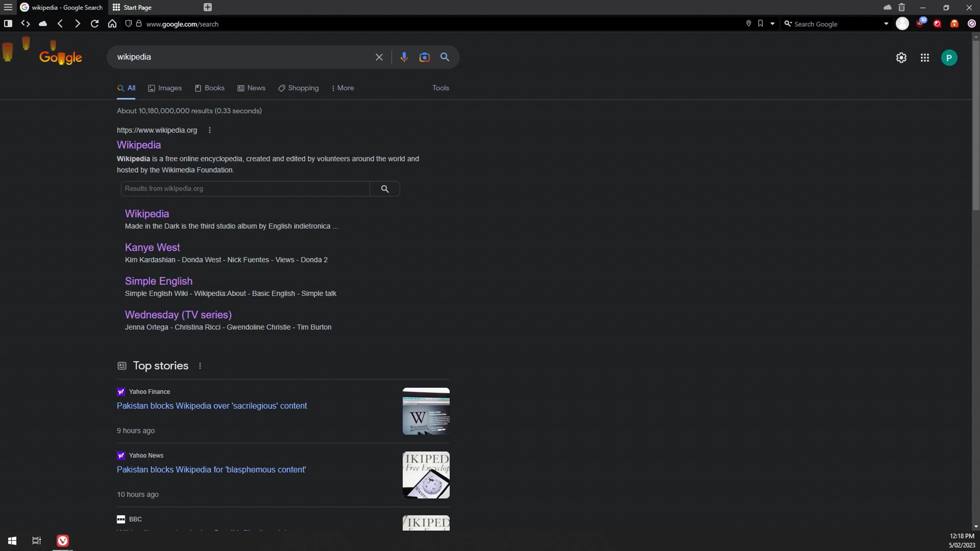Open Pakistan blocks Wikipedia 'sacrilegious' story
Viewport: 980px width, 551px height.
pos(212,406)
